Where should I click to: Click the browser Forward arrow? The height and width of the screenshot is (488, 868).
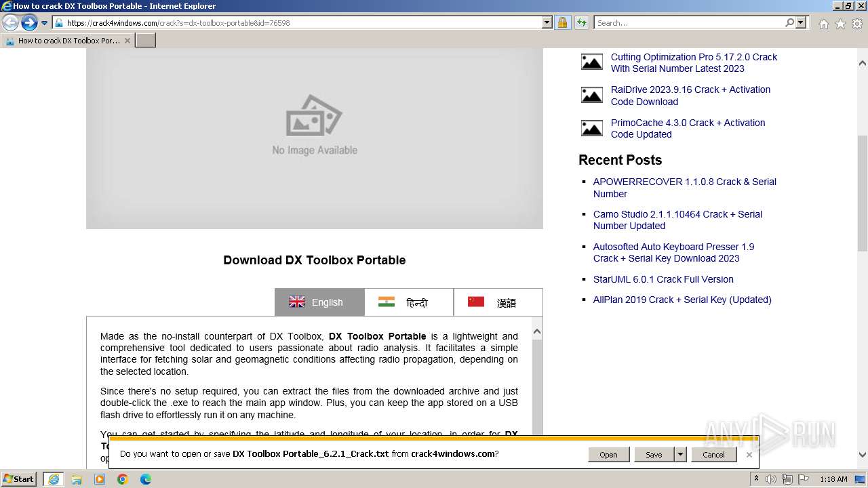click(29, 23)
